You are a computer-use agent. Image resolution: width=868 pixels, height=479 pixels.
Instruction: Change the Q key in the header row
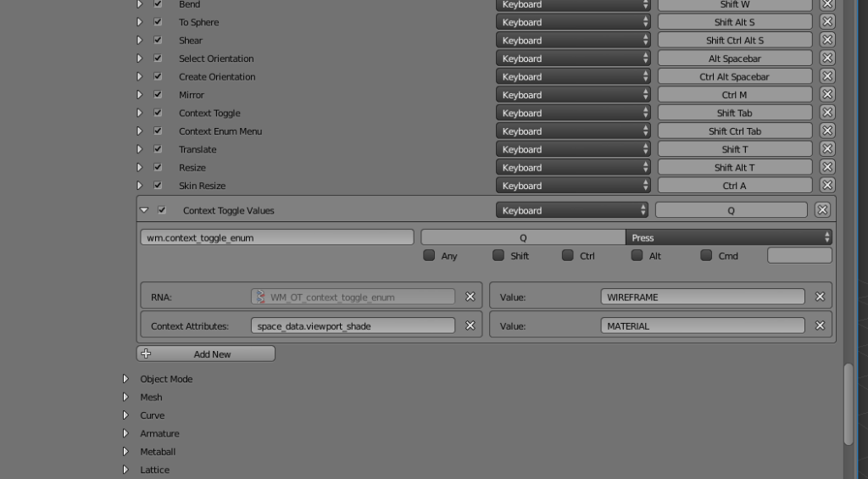732,210
